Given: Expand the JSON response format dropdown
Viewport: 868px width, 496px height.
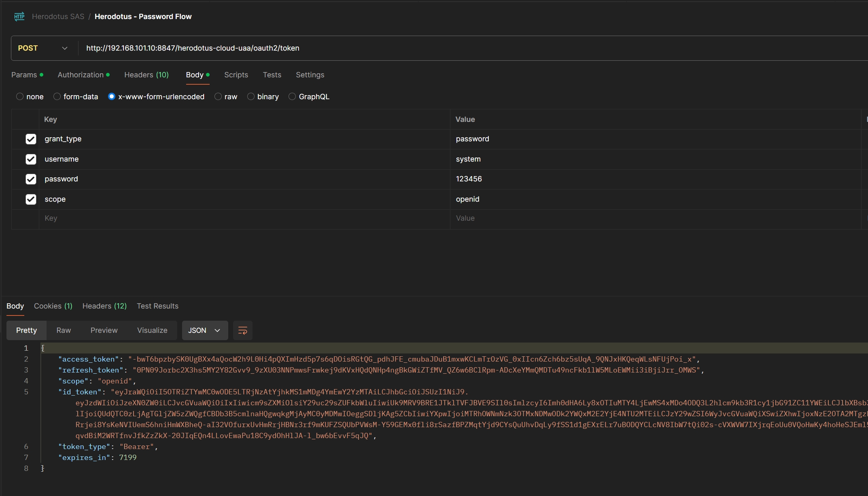Looking at the screenshot, I should (204, 330).
